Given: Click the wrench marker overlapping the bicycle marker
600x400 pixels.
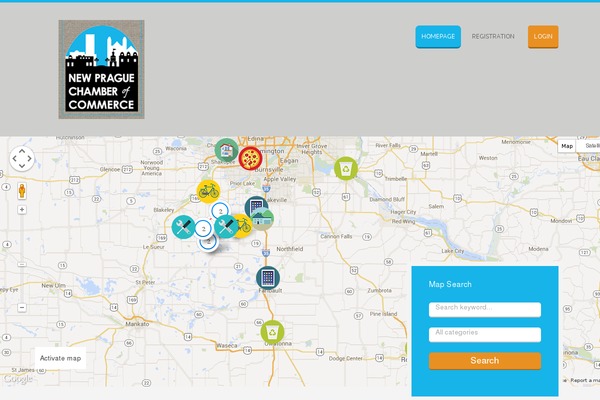Looking at the screenshot, I should pyautogui.click(x=226, y=227).
